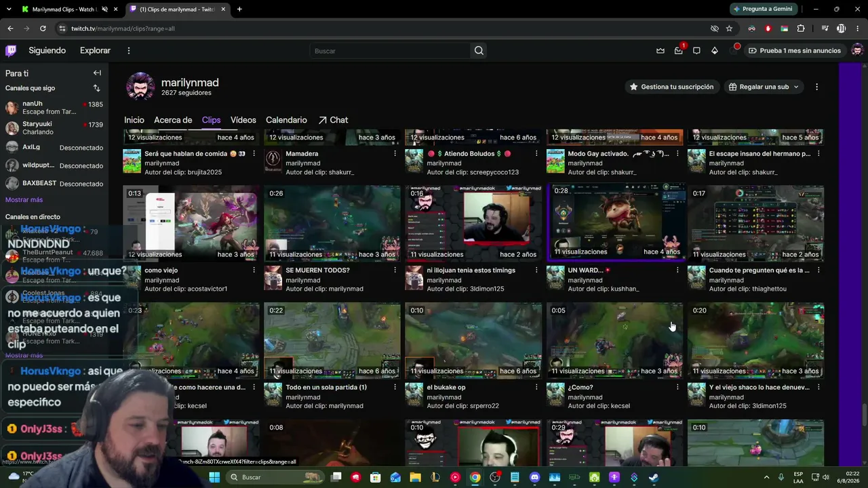Image resolution: width=868 pixels, height=488 pixels.
Task: Switch to the Acerca de tab
Action: (173, 120)
